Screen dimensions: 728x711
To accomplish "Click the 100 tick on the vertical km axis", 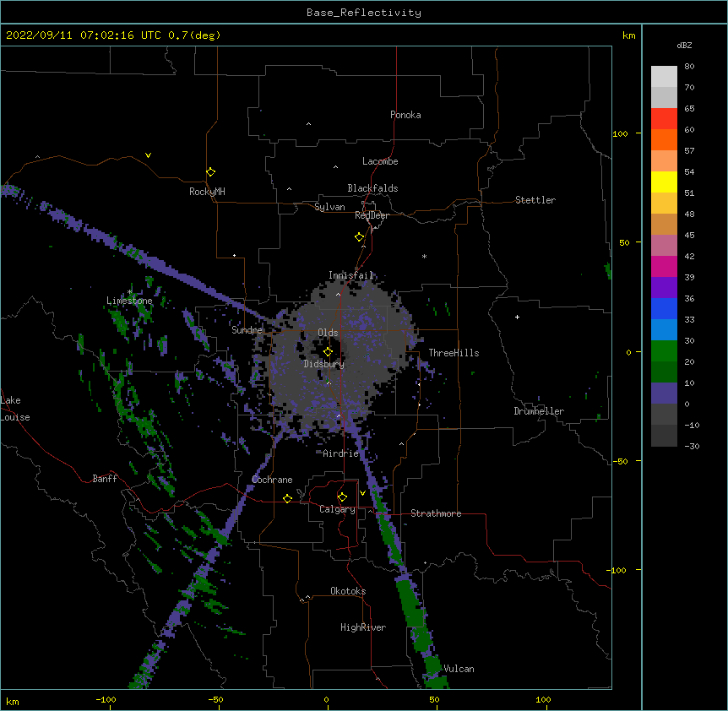I will [620, 133].
